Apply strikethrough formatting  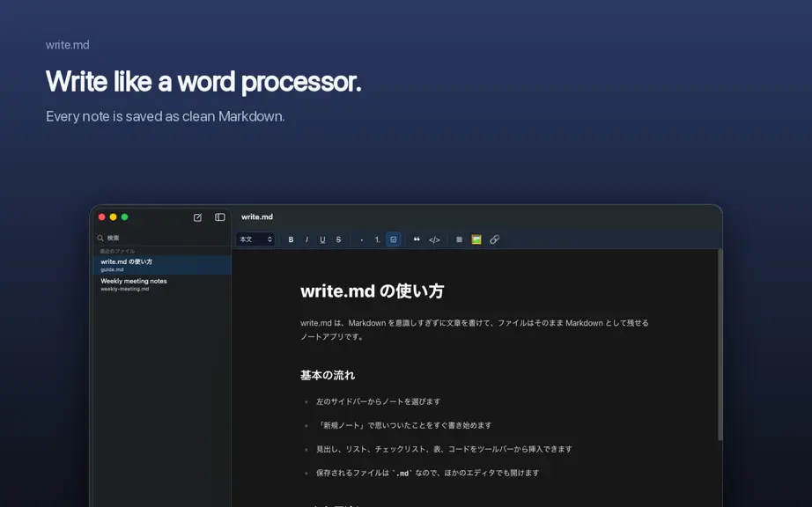(339, 239)
